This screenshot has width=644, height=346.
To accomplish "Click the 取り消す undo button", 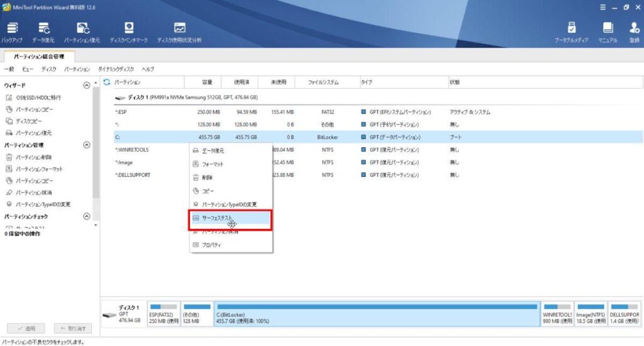I will point(73,328).
